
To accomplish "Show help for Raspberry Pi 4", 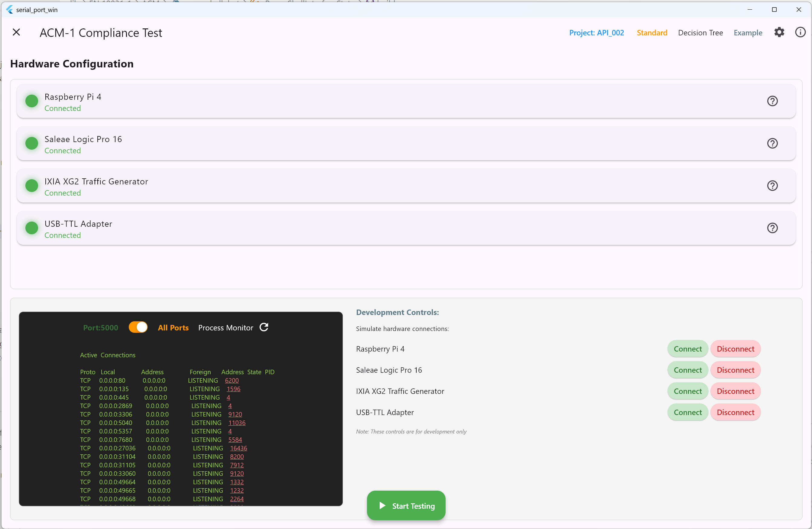I will click(772, 101).
